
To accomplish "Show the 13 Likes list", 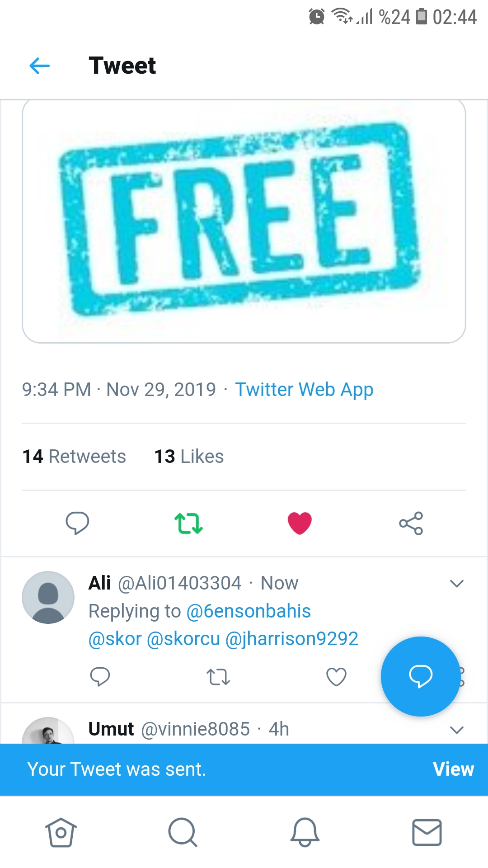I will coord(189,457).
